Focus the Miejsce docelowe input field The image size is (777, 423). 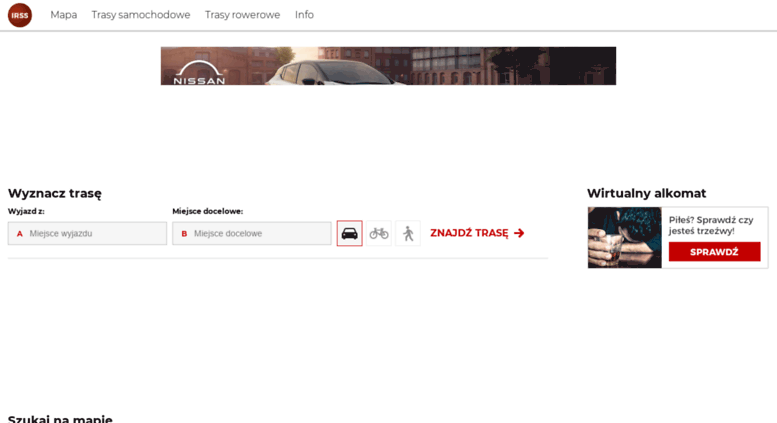tap(252, 233)
